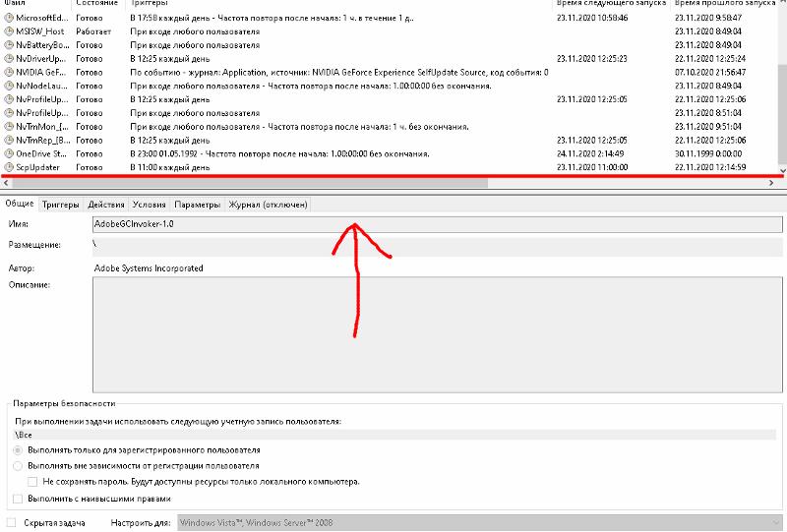
Task: Click the 'Работает' status cell
Action: pyautogui.click(x=93, y=31)
